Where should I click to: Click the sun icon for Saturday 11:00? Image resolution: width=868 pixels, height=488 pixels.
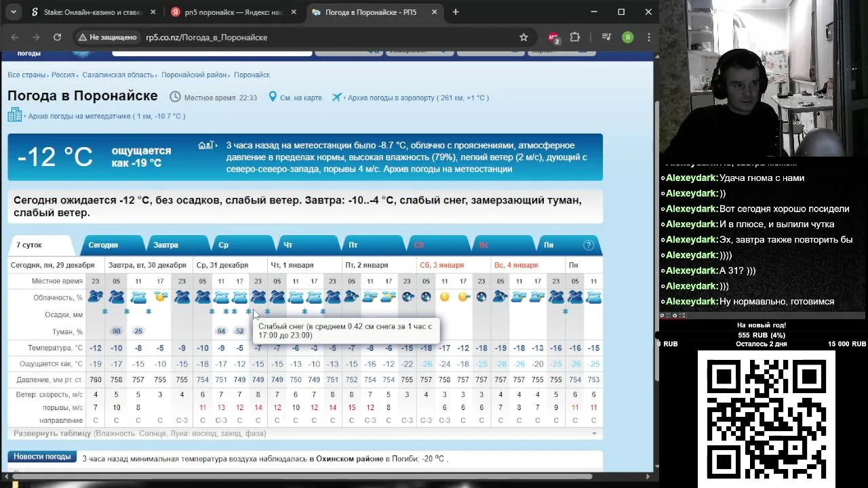[x=445, y=297]
